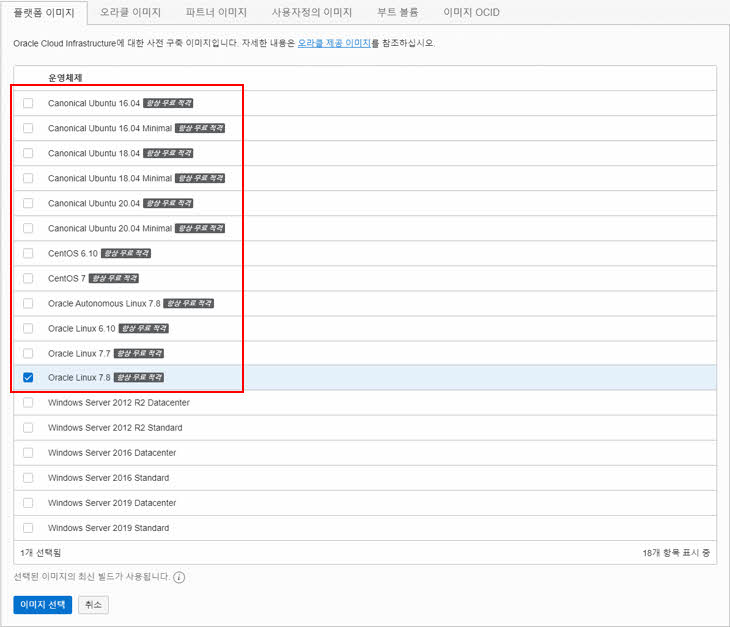This screenshot has height=627, width=730.
Task: Click the always-free badge on CentOS 6.10
Action: [126, 253]
